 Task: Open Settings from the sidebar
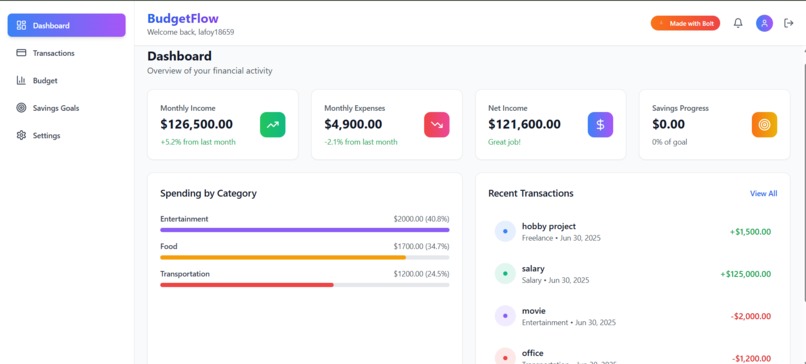[66, 135]
